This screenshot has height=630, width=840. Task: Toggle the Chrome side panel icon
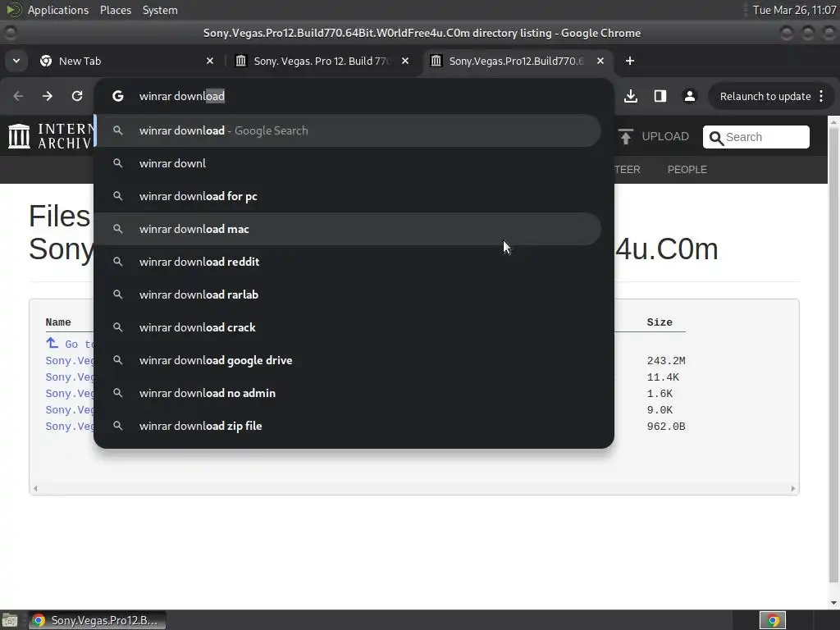click(x=660, y=96)
